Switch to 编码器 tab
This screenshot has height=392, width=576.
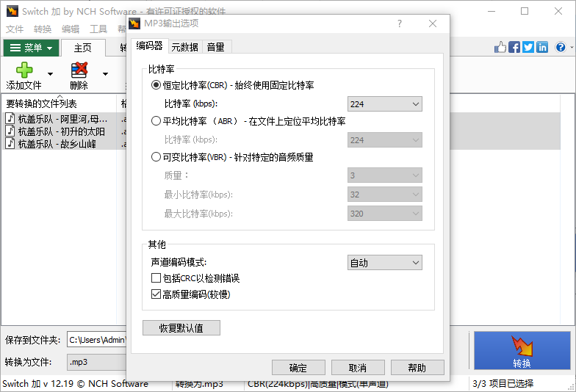[x=150, y=46]
